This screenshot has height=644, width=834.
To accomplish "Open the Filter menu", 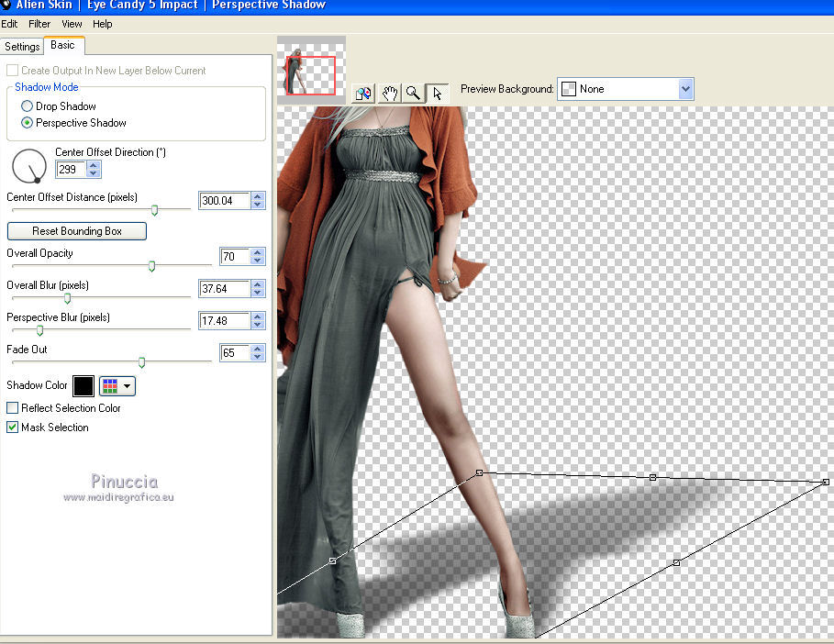I will pyautogui.click(x=39, y=24).
